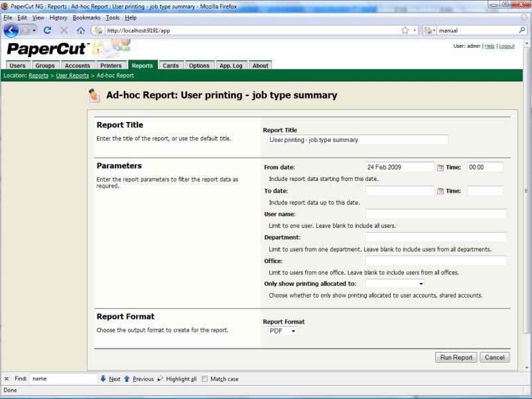The image size is (532, 399).
Task: Click the Find text field
Action: (x=64, y=378)
